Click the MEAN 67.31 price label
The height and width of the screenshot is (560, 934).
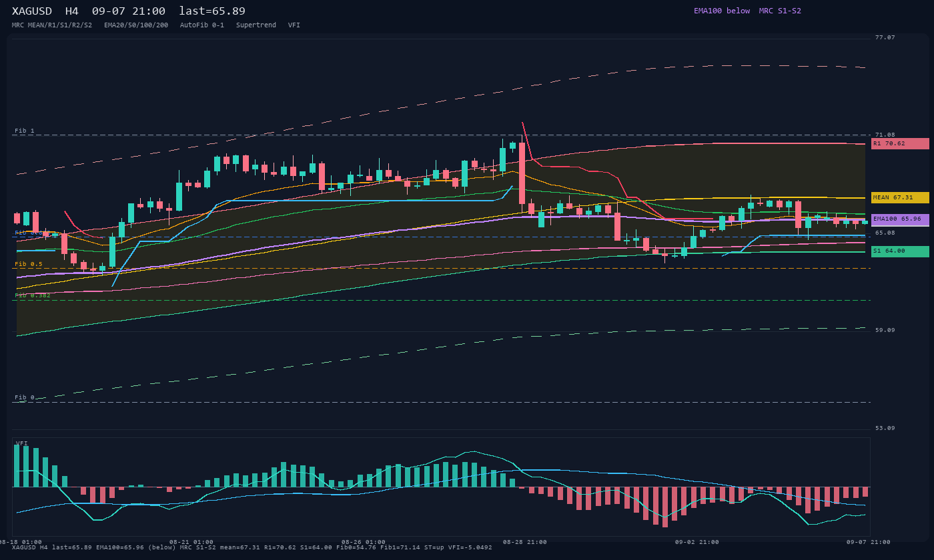click(900, 197)
